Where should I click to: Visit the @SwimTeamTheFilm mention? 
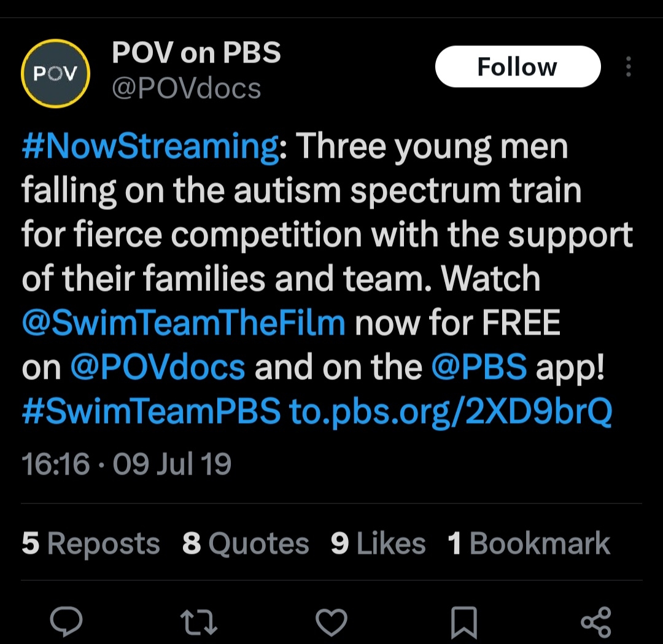[183, 324]
